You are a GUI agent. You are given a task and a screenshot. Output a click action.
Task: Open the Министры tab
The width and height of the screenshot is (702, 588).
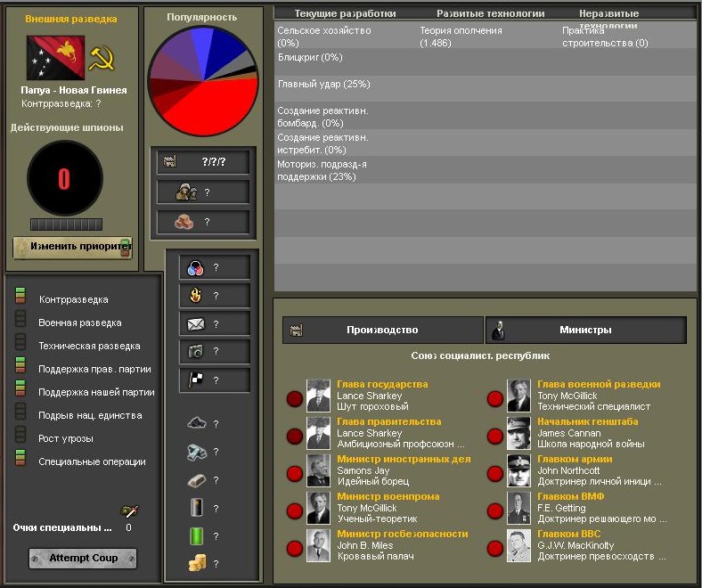585,330
